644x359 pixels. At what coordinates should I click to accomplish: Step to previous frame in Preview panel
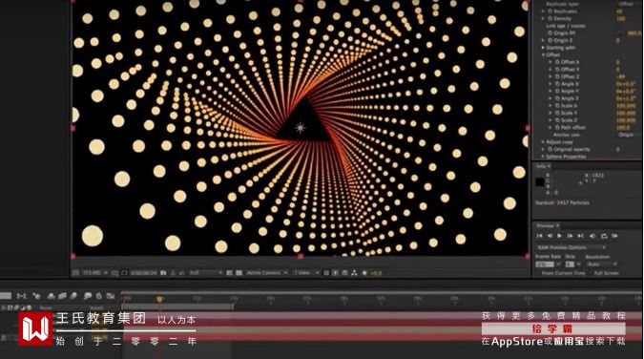pos(550,236)
